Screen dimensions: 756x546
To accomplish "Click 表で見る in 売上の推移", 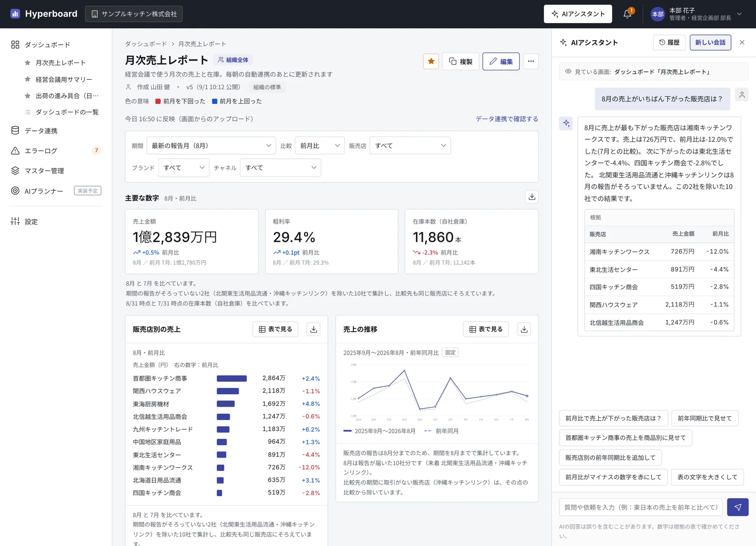I will click(486, 329).
